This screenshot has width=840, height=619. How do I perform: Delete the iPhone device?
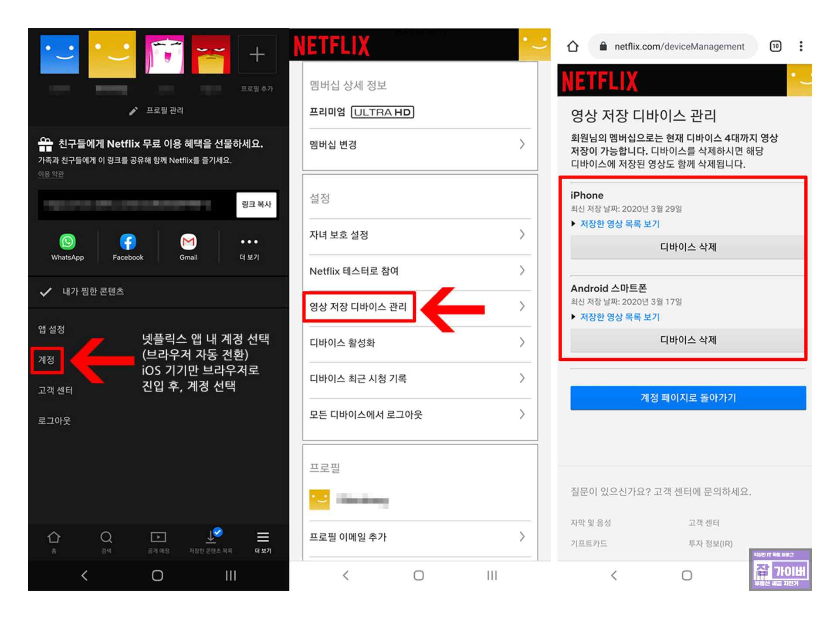click(687, 247)
